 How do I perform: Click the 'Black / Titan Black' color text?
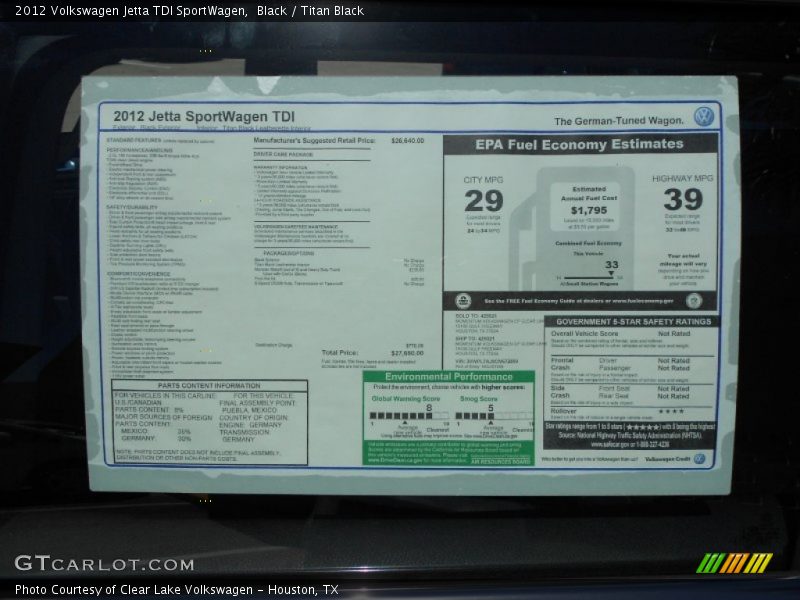point(310,11)
